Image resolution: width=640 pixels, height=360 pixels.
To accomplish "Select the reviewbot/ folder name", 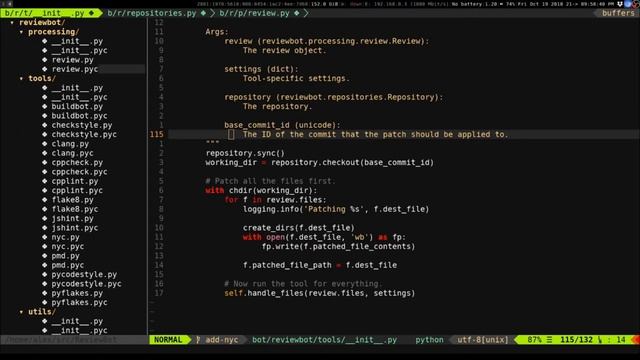I will (42, 22).
